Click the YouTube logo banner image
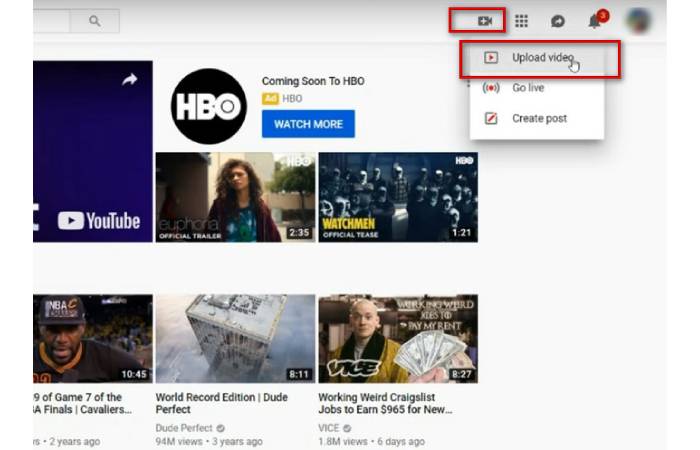 (93, 151)
